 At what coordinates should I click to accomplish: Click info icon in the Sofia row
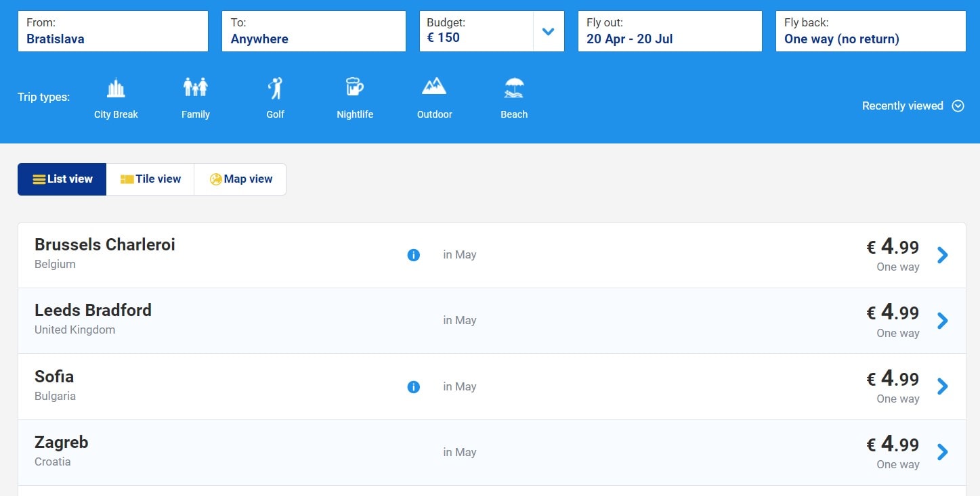[413, 387]
